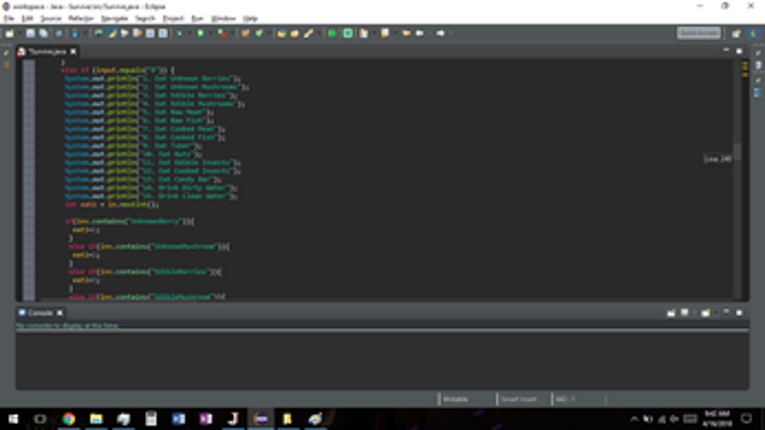Open the Source menu

coord(51,19)
